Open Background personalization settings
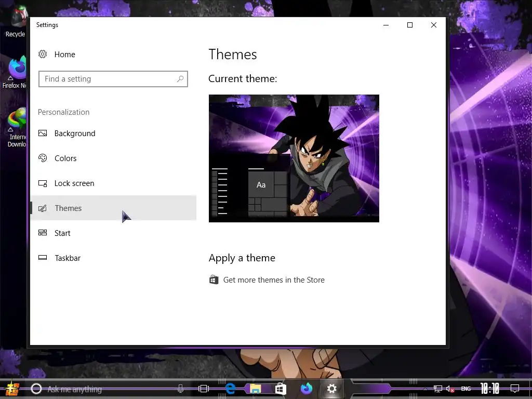This screenshot has height=399, width=532. (113, 134)
